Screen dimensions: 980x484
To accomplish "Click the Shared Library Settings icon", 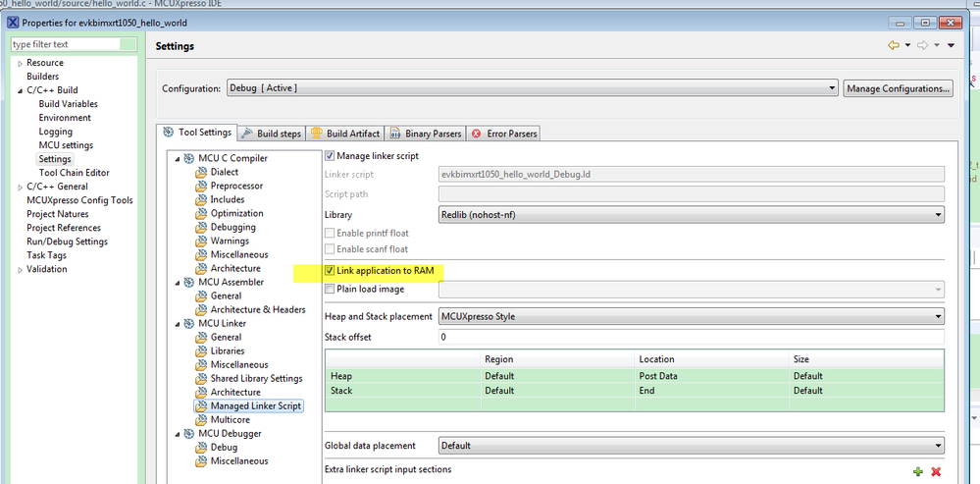I will pos(201,378).
